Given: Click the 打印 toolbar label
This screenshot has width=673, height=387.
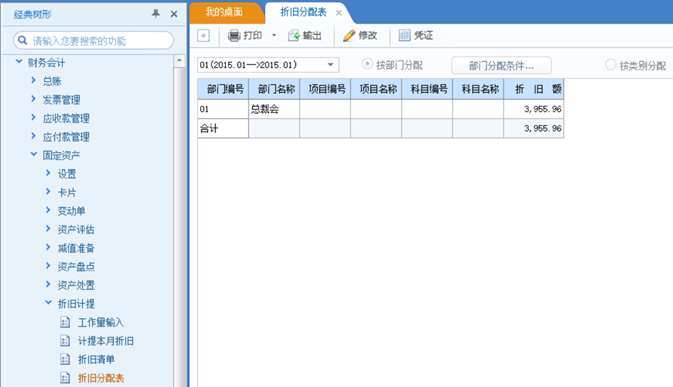Looking at the screenshot, I should tap(253, 36).
